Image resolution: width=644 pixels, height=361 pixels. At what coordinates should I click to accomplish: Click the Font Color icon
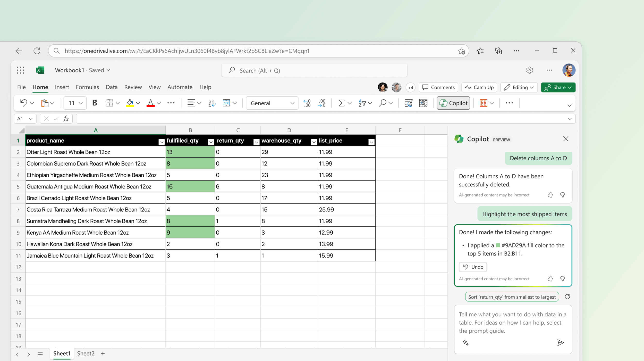pyautogui.click(x=150, y=103)
